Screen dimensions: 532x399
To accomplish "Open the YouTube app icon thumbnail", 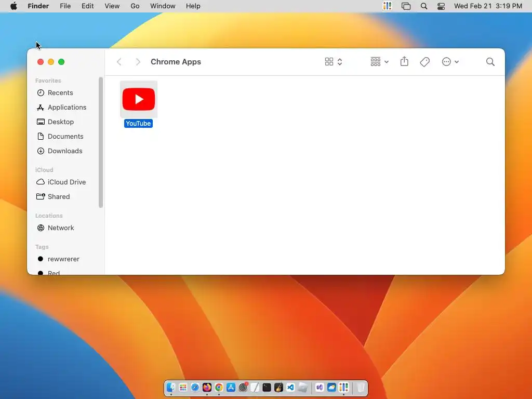I will click(138, 99).
